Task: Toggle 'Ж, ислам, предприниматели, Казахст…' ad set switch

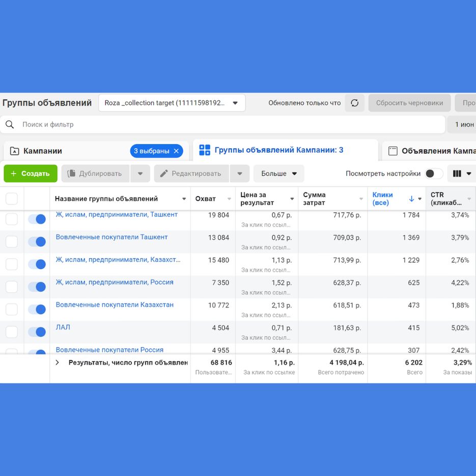Action: (x=37, y=264)
